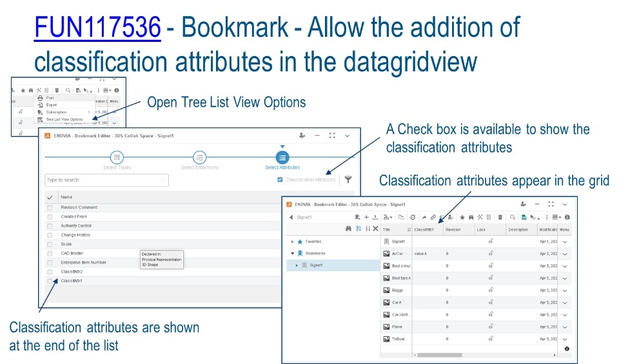The width and height of the screenshot is (619, 364).
Task: Click three-dot more icon in grid window toolbar
Action: point(547,217)
